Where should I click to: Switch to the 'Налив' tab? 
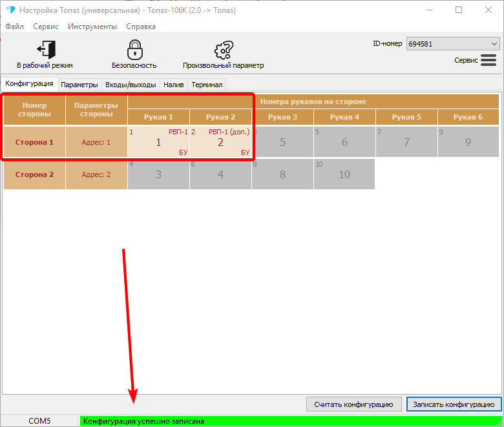(174, 85)
